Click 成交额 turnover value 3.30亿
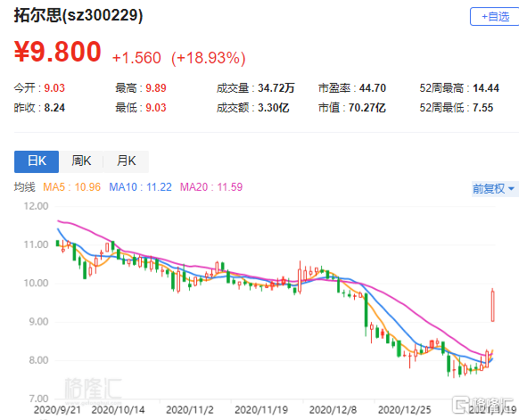519x420 pixels. click(274, 108)
